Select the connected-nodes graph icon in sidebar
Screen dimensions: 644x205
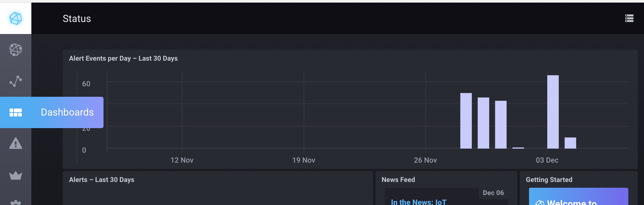pyautogui.click(x=16, y=81)
